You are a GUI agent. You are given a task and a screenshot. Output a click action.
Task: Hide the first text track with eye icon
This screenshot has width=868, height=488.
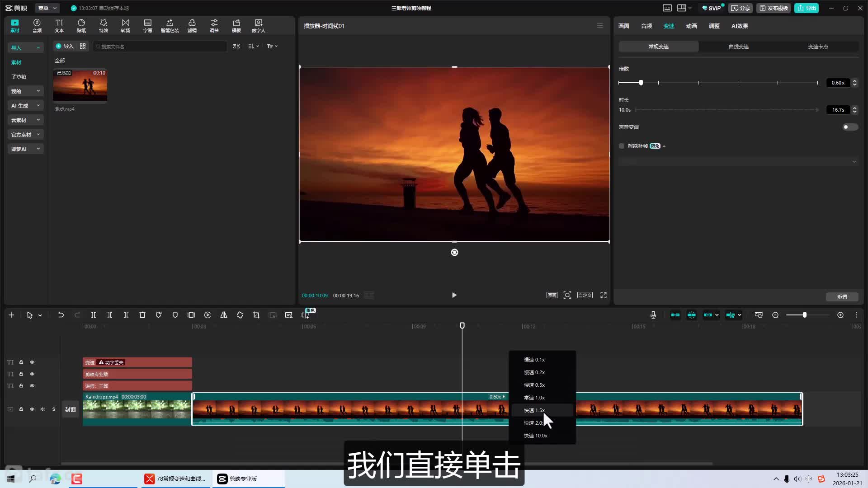pyautogui.click(x=32, y=362)
